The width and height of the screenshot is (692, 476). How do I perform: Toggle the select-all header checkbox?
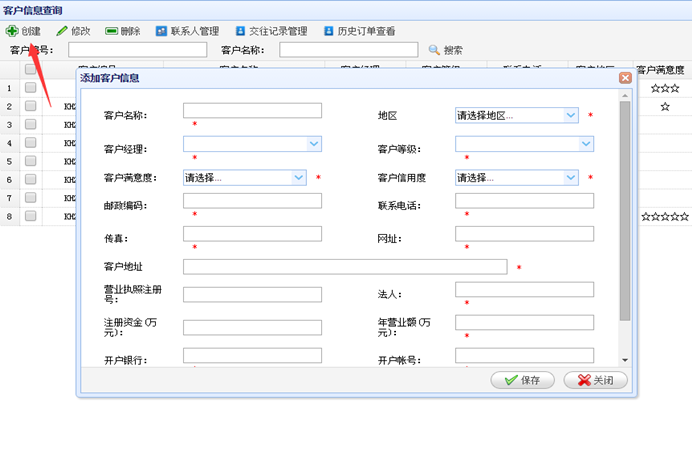tap(30, 69)
